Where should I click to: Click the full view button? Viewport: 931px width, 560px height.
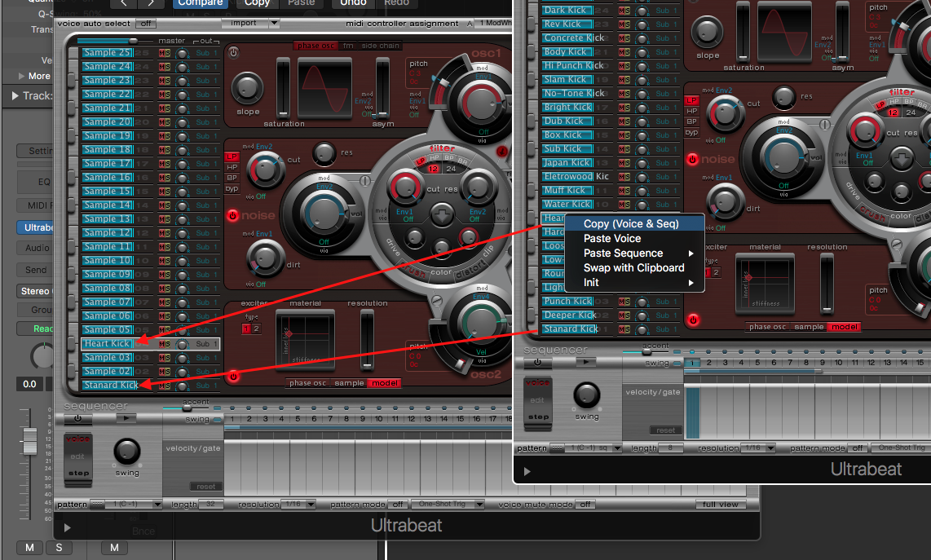pyautogui.click(x=720, y=505)
